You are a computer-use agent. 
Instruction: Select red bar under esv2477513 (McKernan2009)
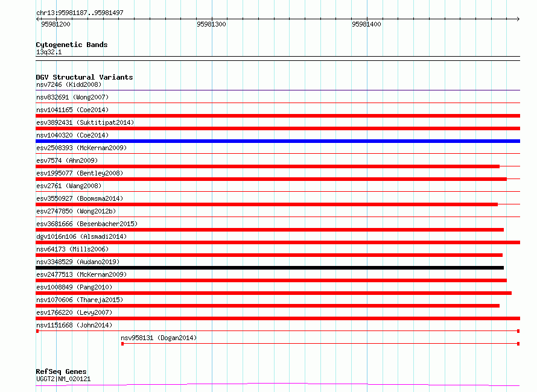[272, 280]
